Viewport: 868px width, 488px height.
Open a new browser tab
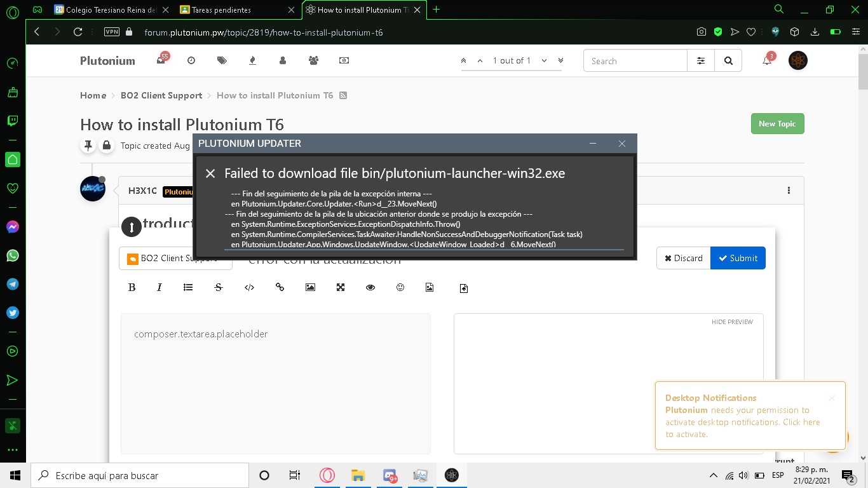point(437,10)
